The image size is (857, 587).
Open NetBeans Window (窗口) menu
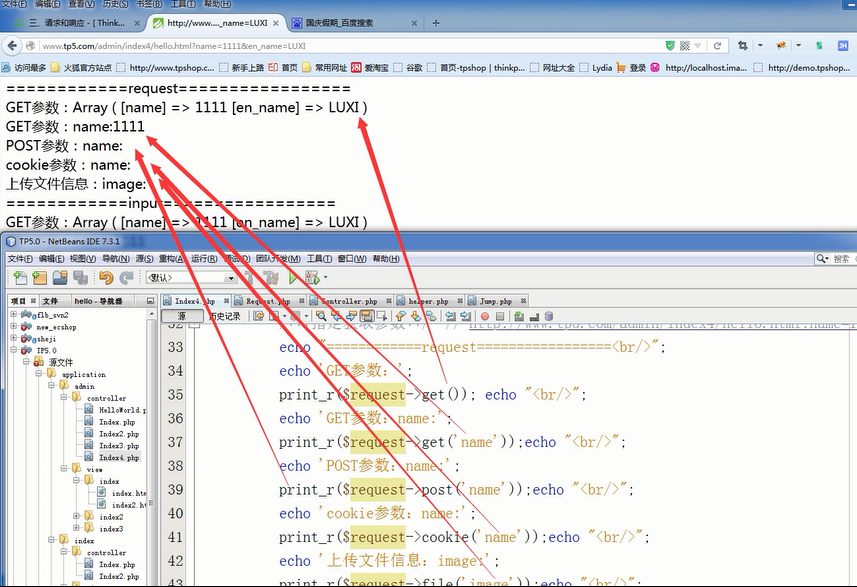click(351, 259)
